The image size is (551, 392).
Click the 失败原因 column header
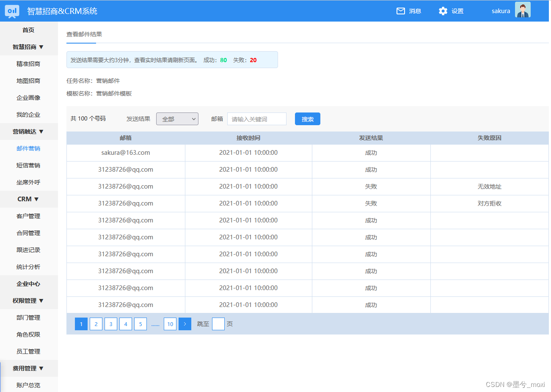(x=490, y=138)
